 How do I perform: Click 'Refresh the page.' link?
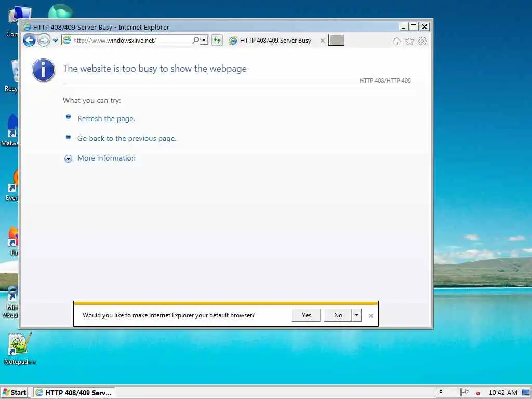click(106, 119)
